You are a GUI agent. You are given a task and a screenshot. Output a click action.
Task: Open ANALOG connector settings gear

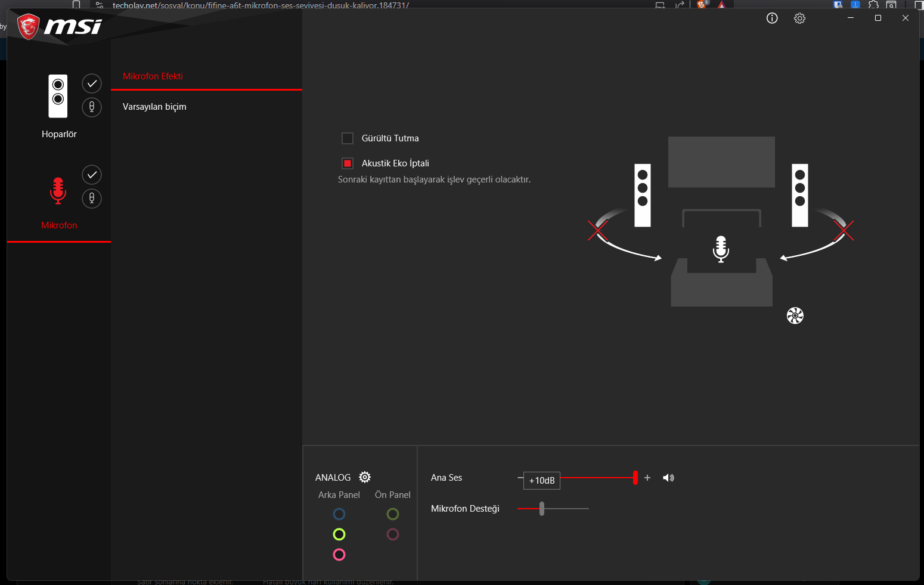[x=365, y=477]
